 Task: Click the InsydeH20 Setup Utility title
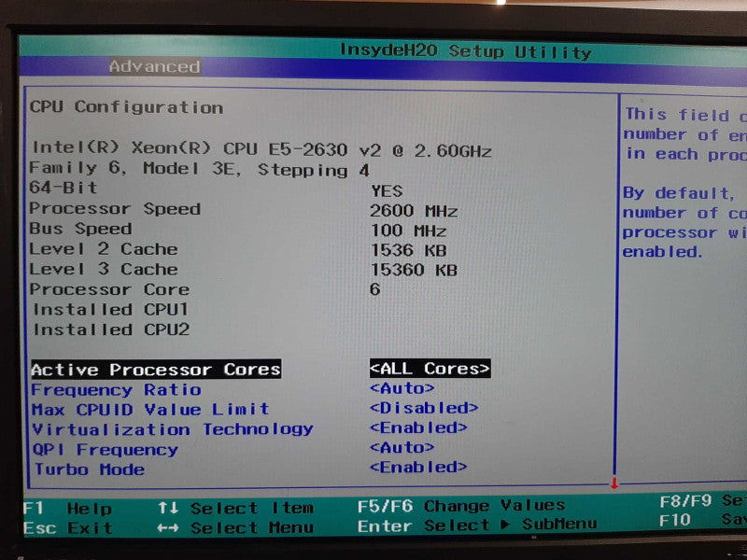coord(465,51)
